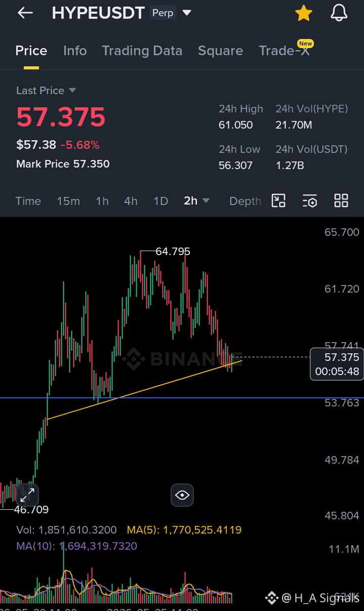Tap the 24h Low value 56.307
Screen dimensions: 364x611
coord(235,166)
